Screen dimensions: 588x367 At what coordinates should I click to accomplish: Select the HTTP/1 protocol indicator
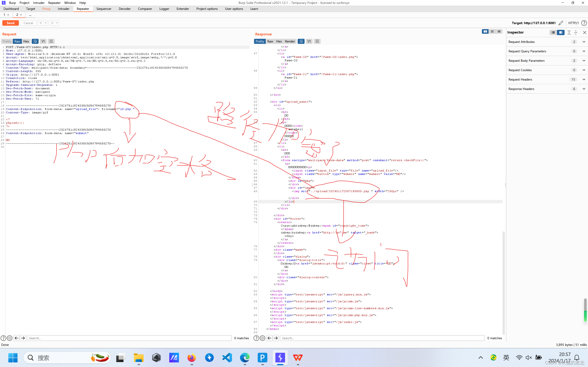pyautogui.click(x=574, y=23)
